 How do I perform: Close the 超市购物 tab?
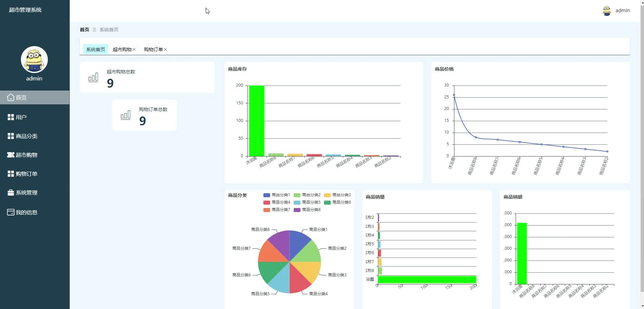click(134, 49)
